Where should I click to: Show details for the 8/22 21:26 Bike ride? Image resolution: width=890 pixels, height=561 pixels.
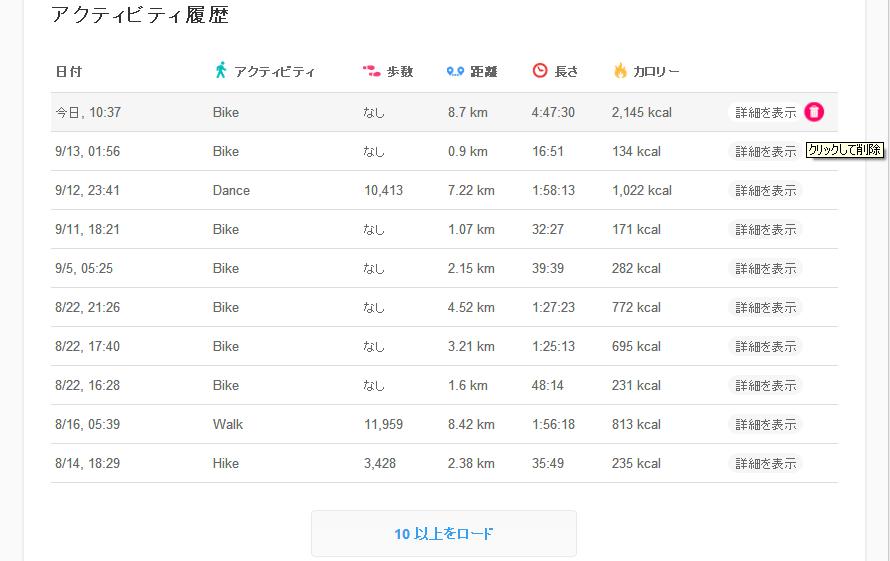pyautogui.click(x=766, y=308)
